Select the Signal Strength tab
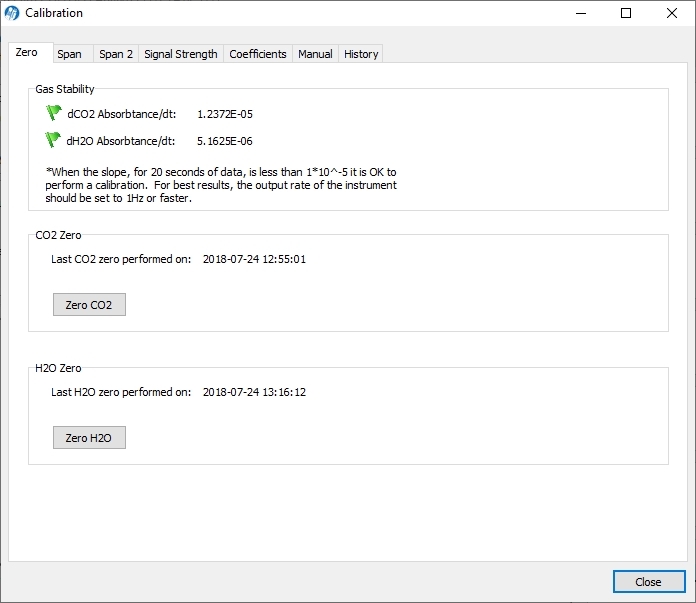The height and width of the screenshot is (603, 696). (181, 54)
